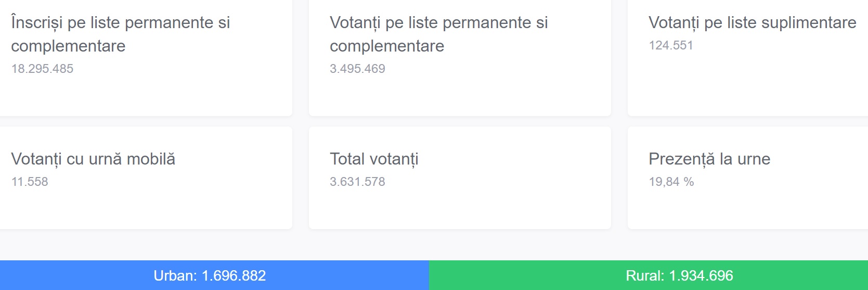Open the Înscriși pe liste permanente card

146,94
